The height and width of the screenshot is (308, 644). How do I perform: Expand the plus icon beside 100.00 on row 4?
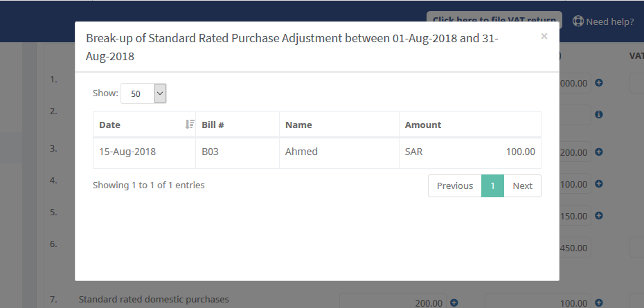coord(599,183)
